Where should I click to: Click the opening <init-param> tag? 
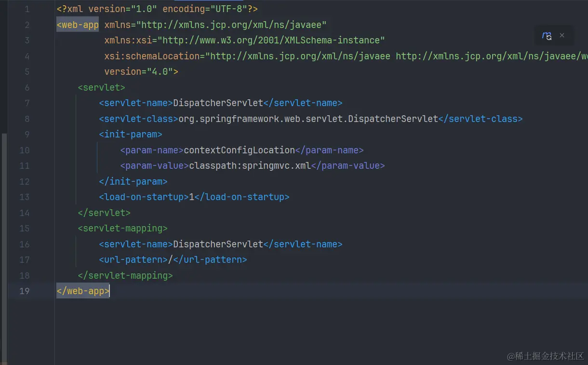tap(131, 134)
